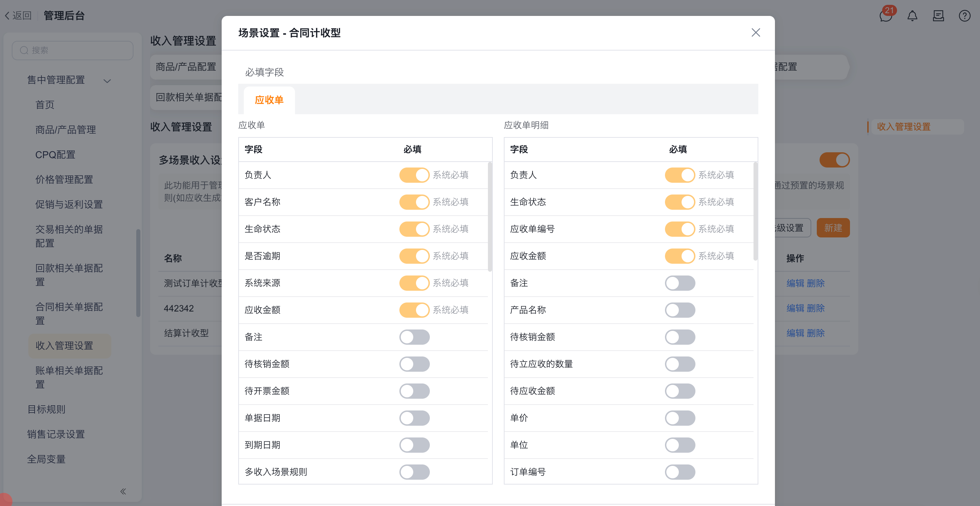Collapse sidebar with double chevron icon
Screen dimensions: 980x506
123,491
